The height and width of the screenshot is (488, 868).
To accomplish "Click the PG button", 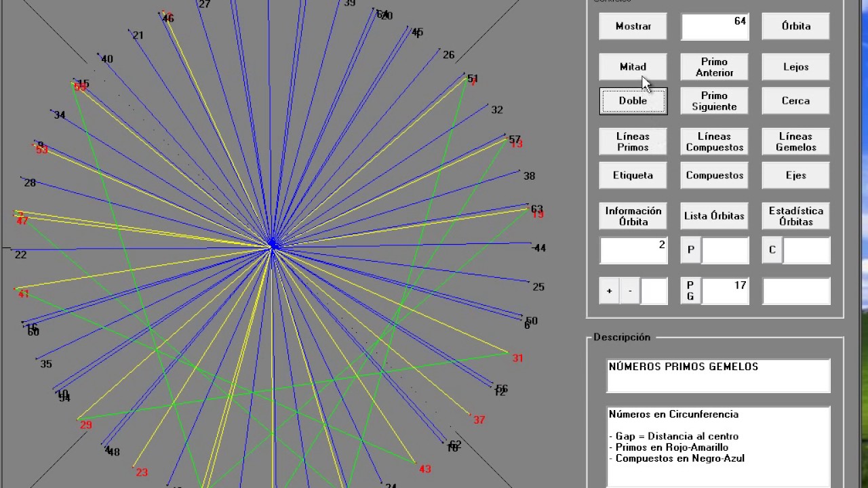I will tap(690, 291).
